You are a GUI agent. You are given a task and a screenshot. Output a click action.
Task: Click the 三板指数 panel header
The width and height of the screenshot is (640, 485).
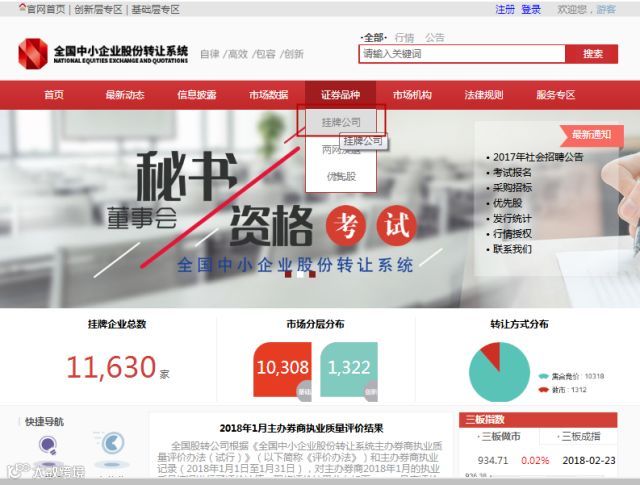538,419
